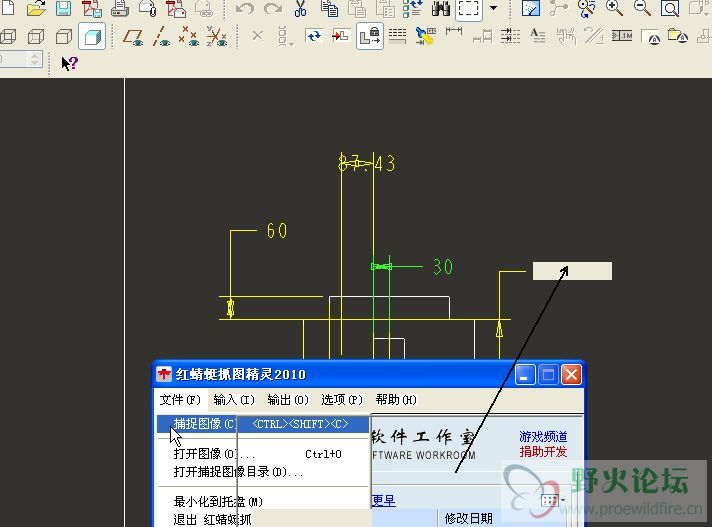Click the cleanup dimensions brush icon
Viewport: 712px width, 527px height.
pyautogui.click(x=425, y=36)
